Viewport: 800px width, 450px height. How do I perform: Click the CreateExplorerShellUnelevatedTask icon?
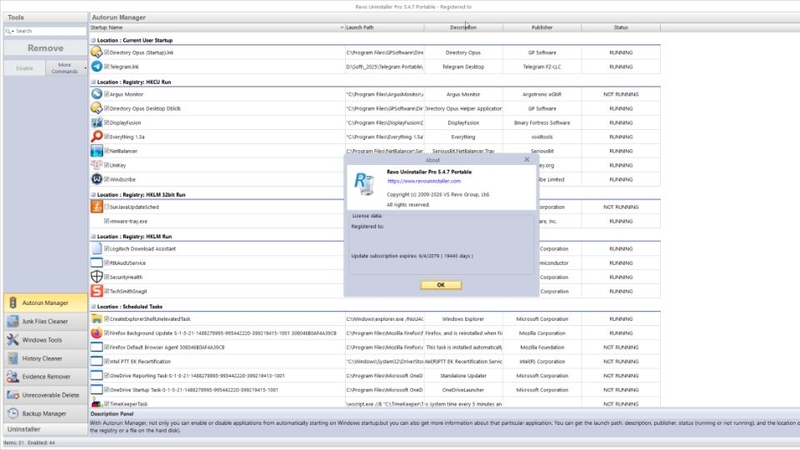tap(96, 318)
